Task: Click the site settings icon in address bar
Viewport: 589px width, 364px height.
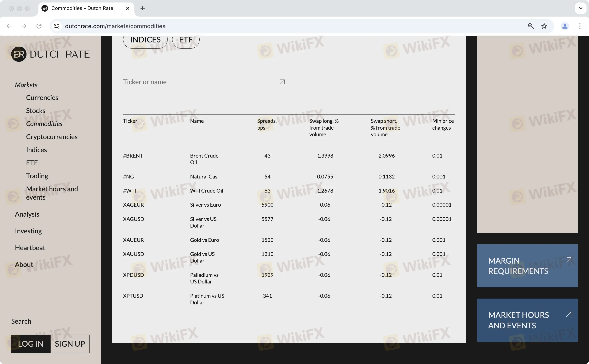Action: pos(57,26)
